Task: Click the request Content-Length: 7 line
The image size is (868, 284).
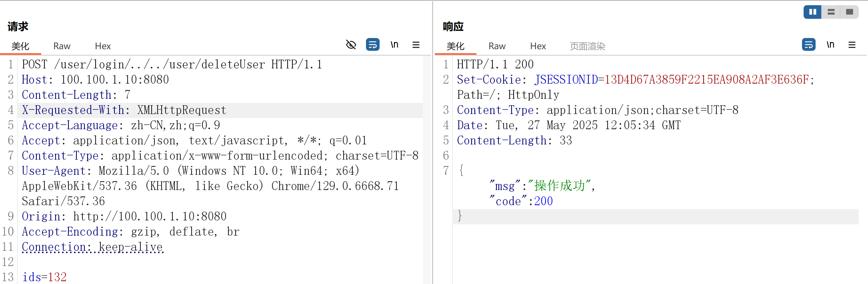Action: coord(76,95)
